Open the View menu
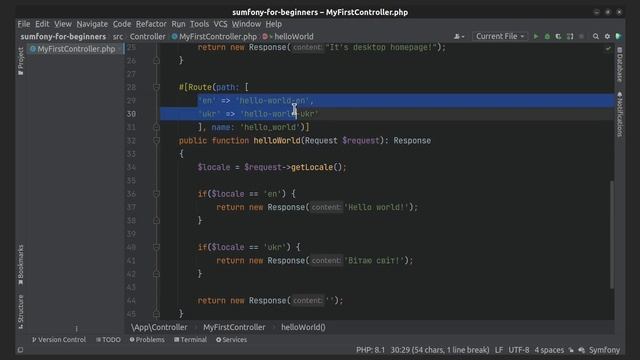Image resolution: width=640 pixels, height=360 pixels. (x=63, y=24)
